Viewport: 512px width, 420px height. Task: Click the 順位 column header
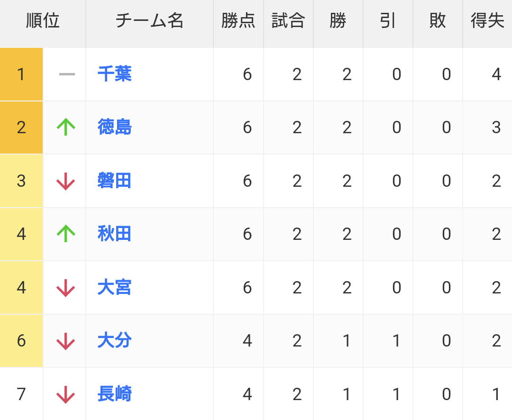pos(43,21)
